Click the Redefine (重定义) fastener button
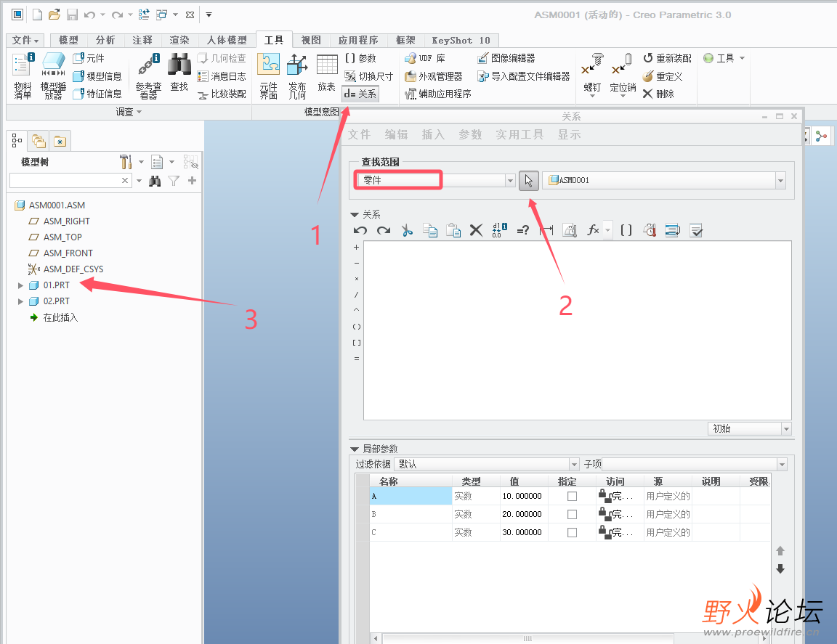Screen dimensions: 837x644 (x=663, y=76)
